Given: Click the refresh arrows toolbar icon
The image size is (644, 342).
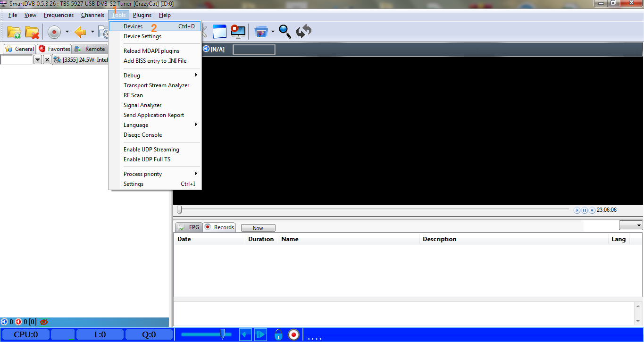Looking at the screenshot, I should tap(304, 32).
